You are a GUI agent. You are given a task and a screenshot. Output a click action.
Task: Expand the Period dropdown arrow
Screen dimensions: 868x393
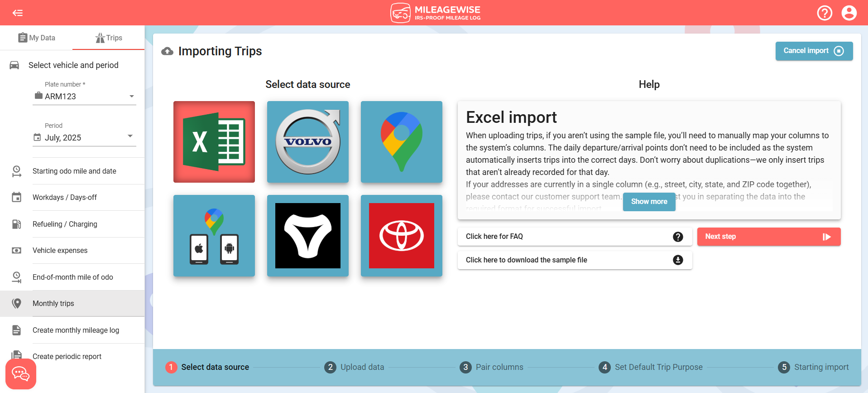click(130, 136)
